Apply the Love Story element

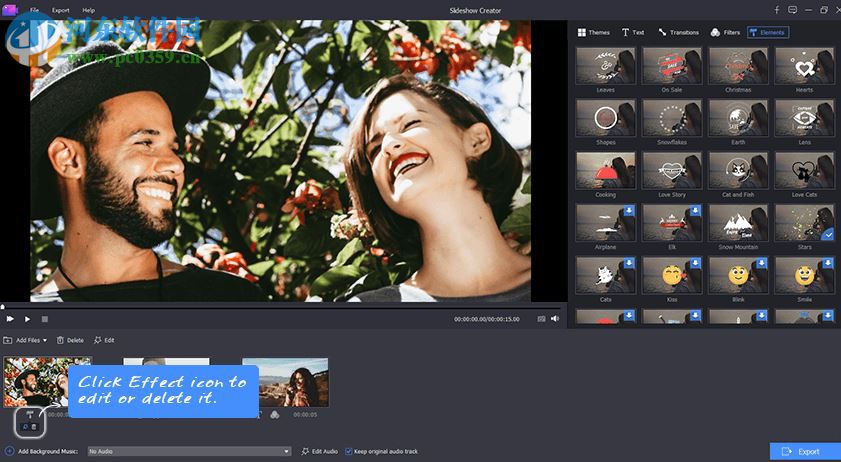(672, 171)
